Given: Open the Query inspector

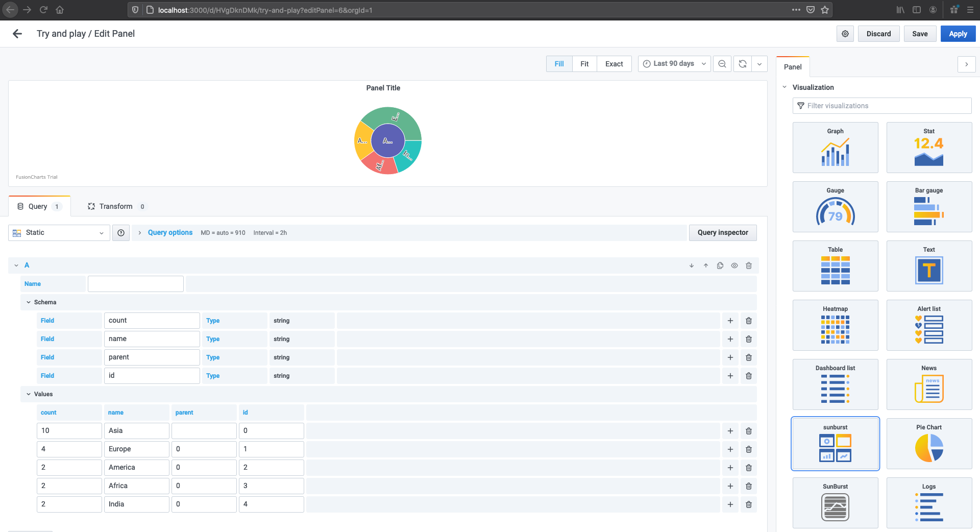Looking at the screenshot, I should (722, 232).
